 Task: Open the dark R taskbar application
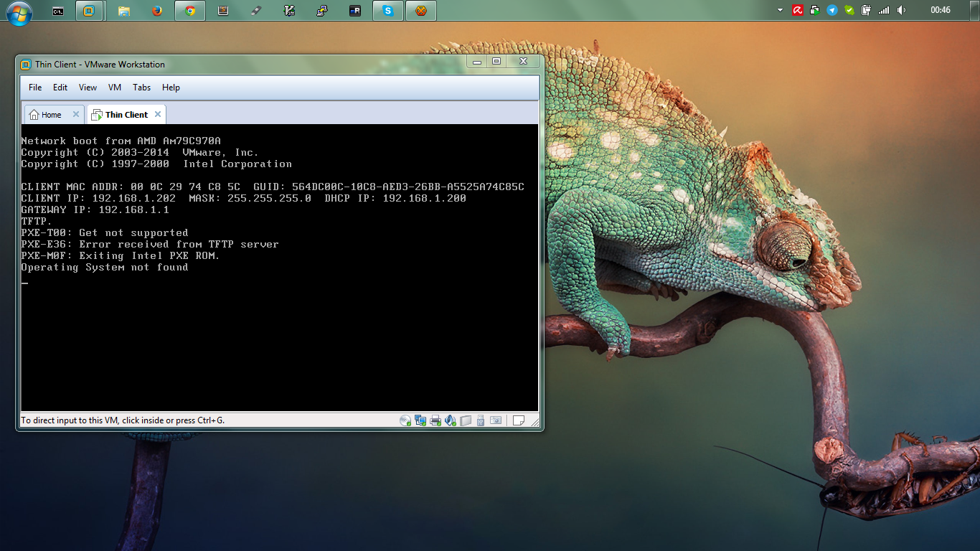[355, 11]
